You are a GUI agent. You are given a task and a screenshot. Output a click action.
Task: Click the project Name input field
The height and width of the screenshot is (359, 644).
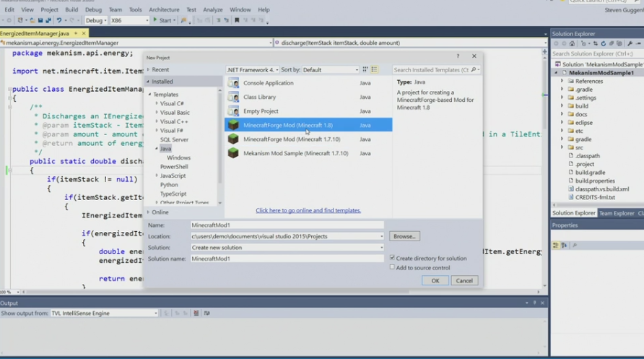click(x=287, y=225)
